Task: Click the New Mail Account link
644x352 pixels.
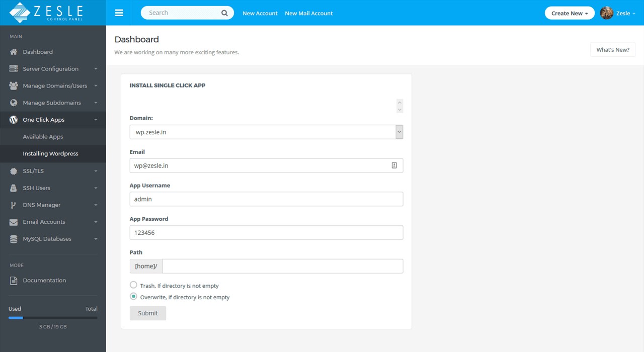Action: click(x=308, y=13)
